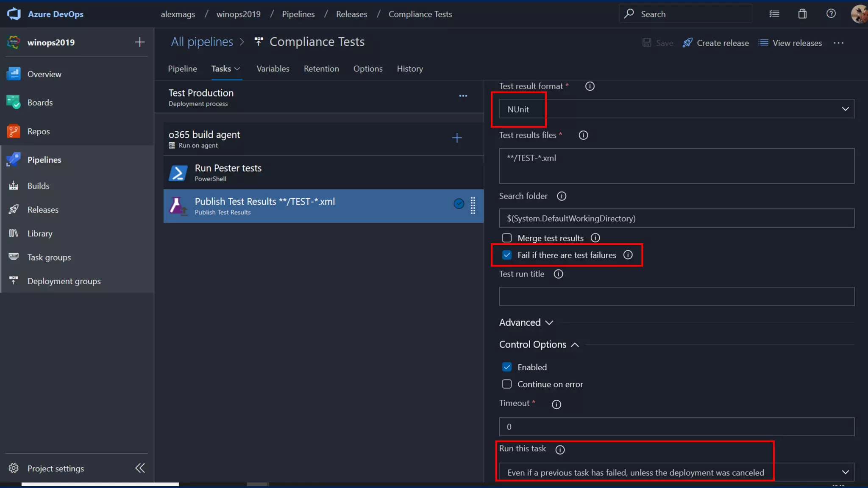Check the Merge test results checkbox

[507, 238]
